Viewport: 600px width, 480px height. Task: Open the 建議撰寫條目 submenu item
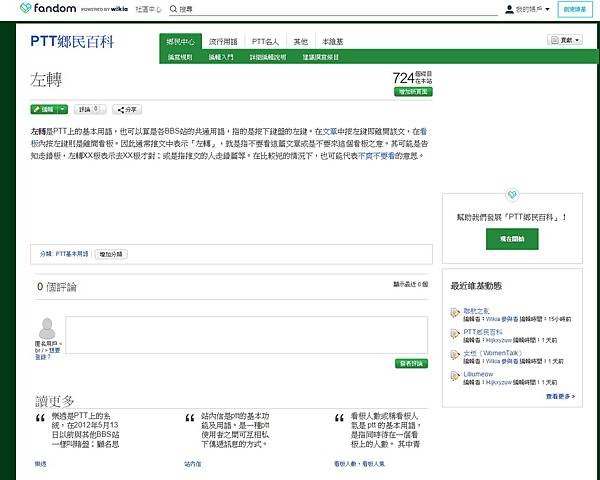tap(321, 57)
